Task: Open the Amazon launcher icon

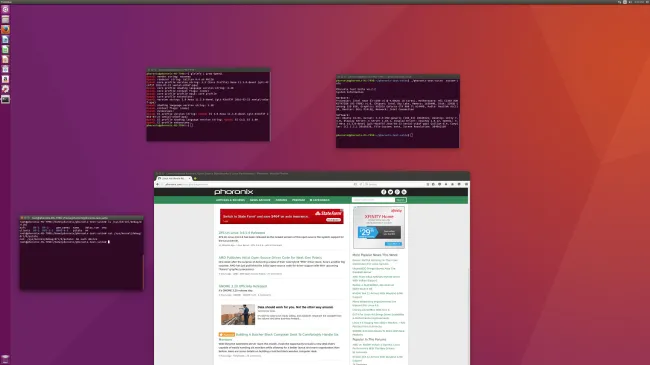Action: pyautogui.click(x=5, y=79)
